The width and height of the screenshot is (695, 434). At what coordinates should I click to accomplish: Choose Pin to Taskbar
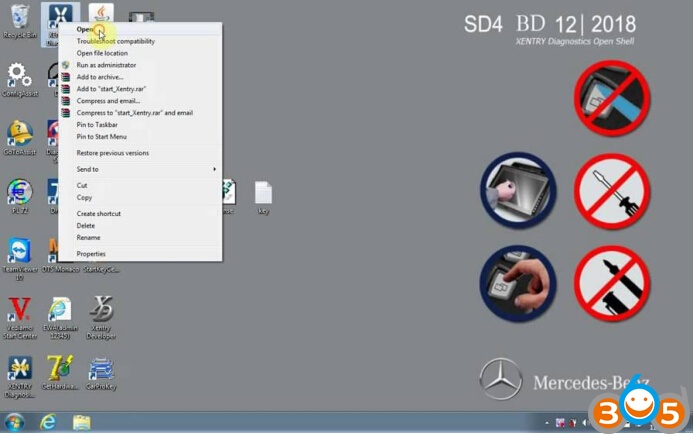[141, 125]
